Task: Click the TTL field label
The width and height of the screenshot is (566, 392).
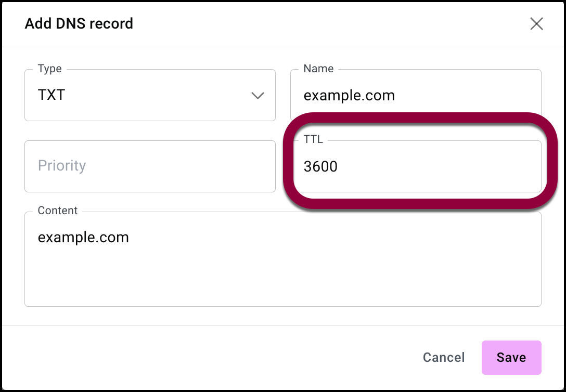Action: point(313,140)
